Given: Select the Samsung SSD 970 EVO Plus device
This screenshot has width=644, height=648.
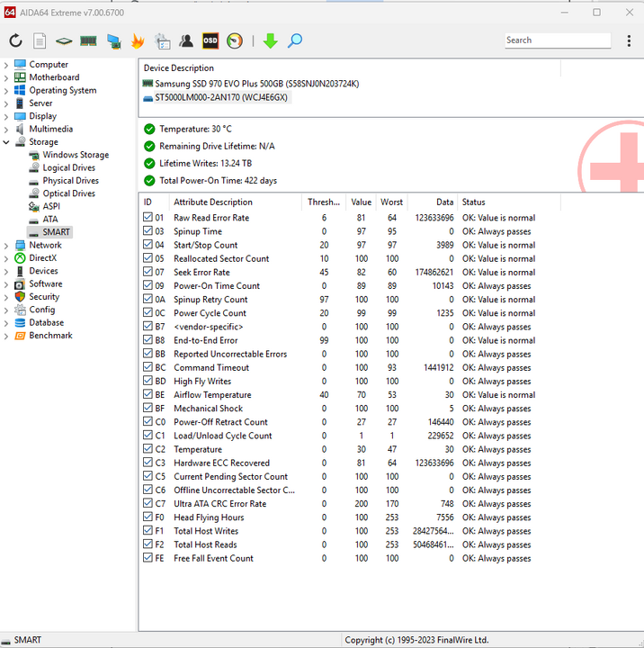Looking at the screenshot, I should click(x=256, y=84).
